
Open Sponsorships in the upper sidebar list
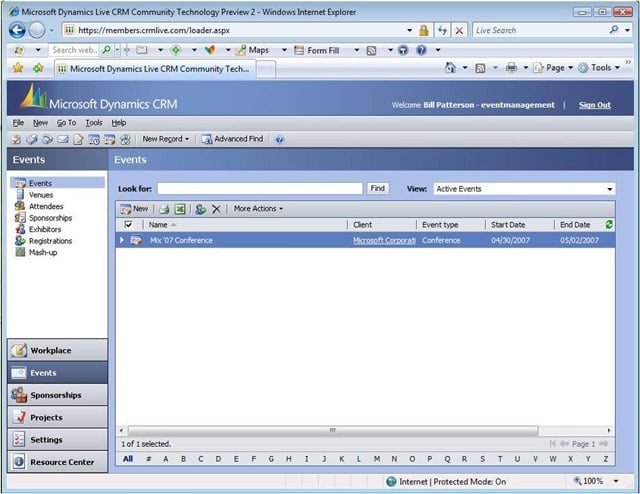pos(50,218)
